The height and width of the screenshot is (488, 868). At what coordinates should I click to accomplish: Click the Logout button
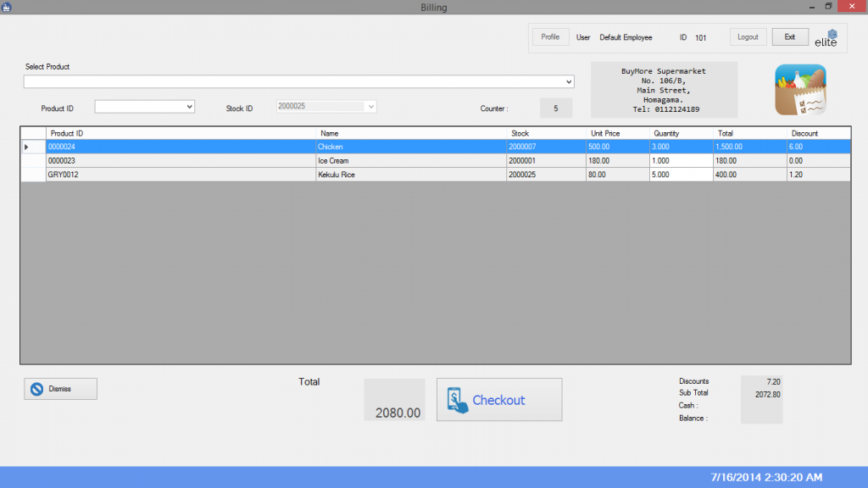click(x=748, y=37)
